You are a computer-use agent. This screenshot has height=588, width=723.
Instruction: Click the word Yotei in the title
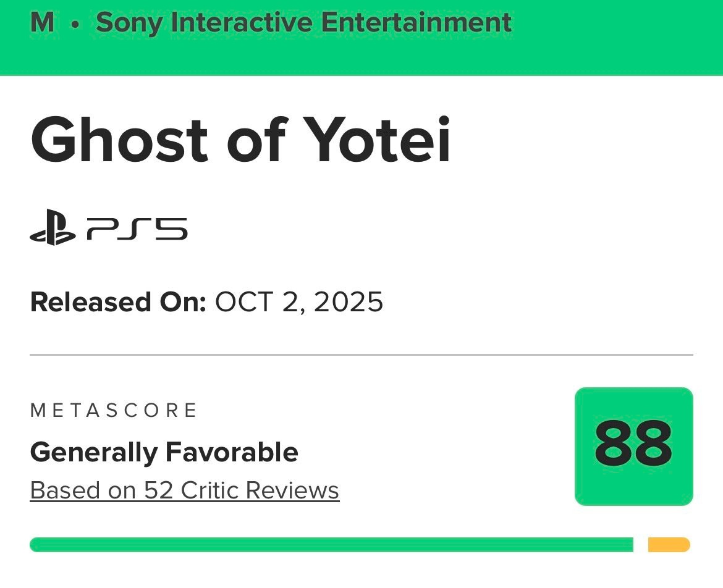tap(379, 140)
